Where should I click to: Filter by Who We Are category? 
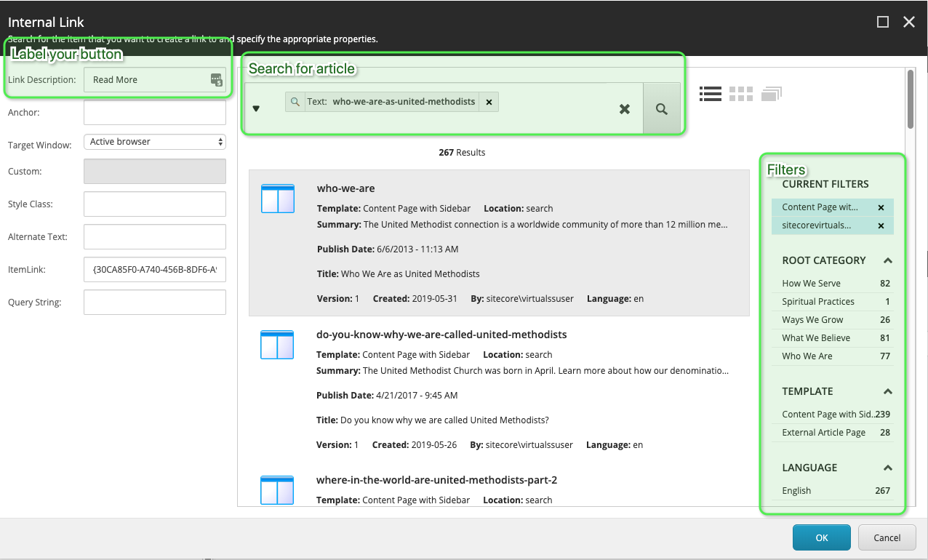click(x=833, y=356)
